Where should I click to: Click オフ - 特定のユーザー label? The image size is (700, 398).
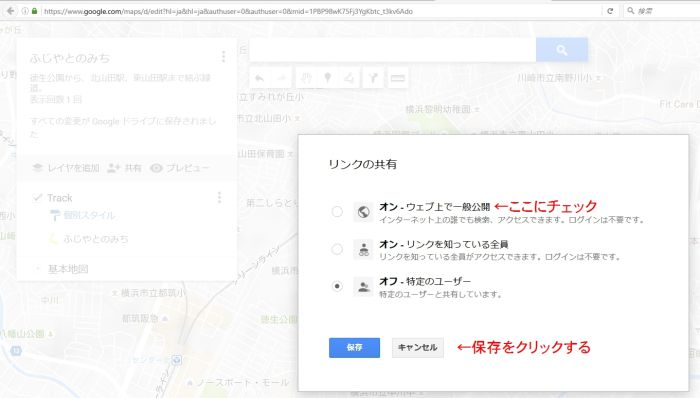425,282
